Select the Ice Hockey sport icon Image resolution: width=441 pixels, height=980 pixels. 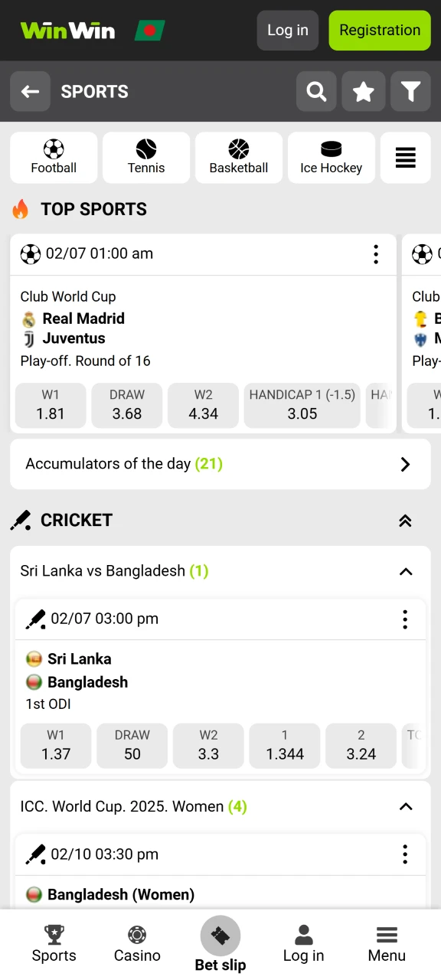(x=331, y=158)
